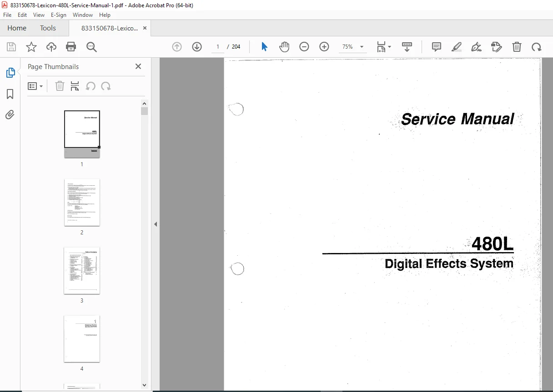Edit the current page number field
The image size is (553, 392).
point(218,47)
